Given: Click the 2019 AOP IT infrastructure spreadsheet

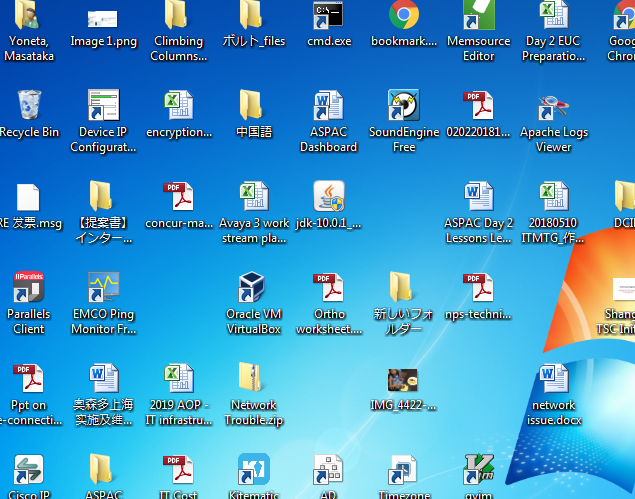Looking at the screenshot, I should 178,378.
